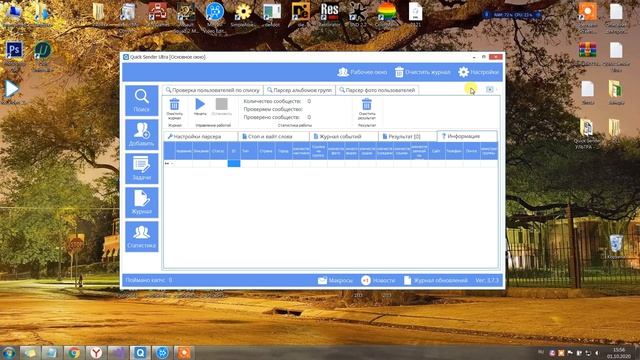Viewport: 640px width, 360px height.
Task: Click the Количество сообществ: 0 statistic
Action: [277, 101]
